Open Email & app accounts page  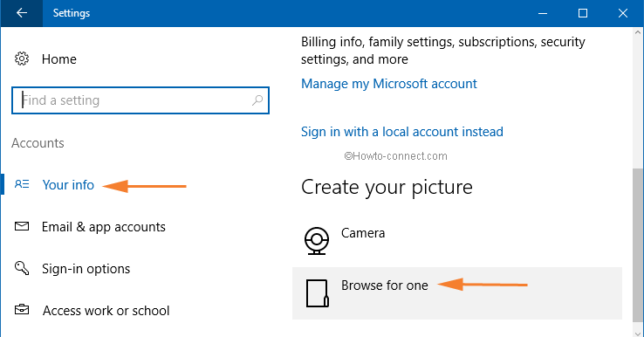104,227
